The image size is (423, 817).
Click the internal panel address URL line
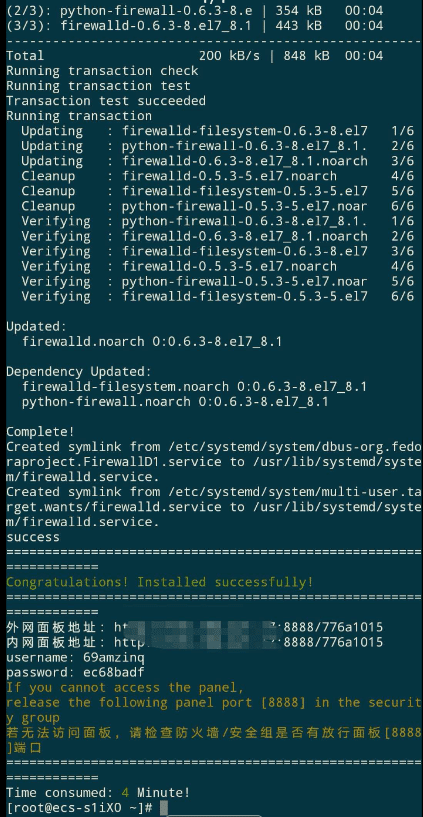point(194,642)
